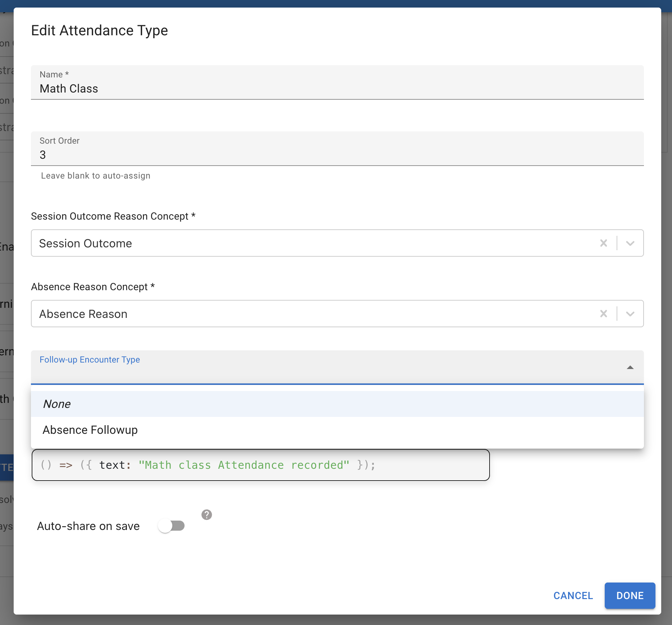672x625 pixels.
Task: Confirm changes with the Done button
Action: [x=630, y=595]
